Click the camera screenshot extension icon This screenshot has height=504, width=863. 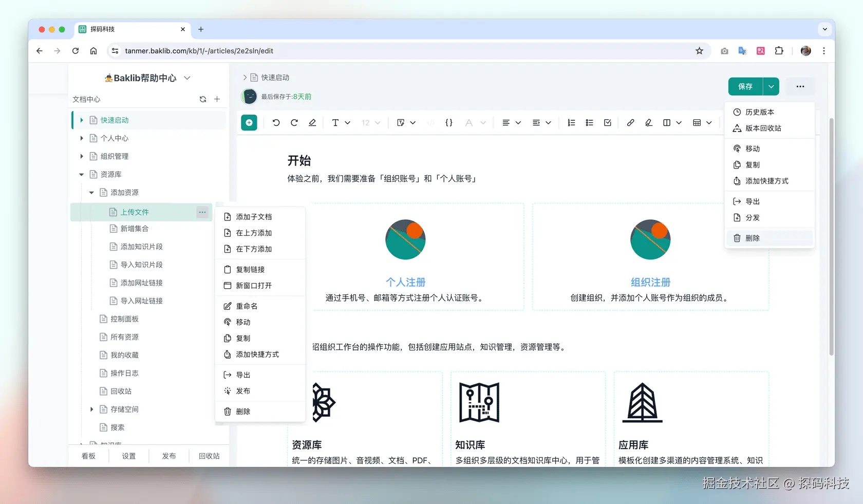tap(724, 51)
